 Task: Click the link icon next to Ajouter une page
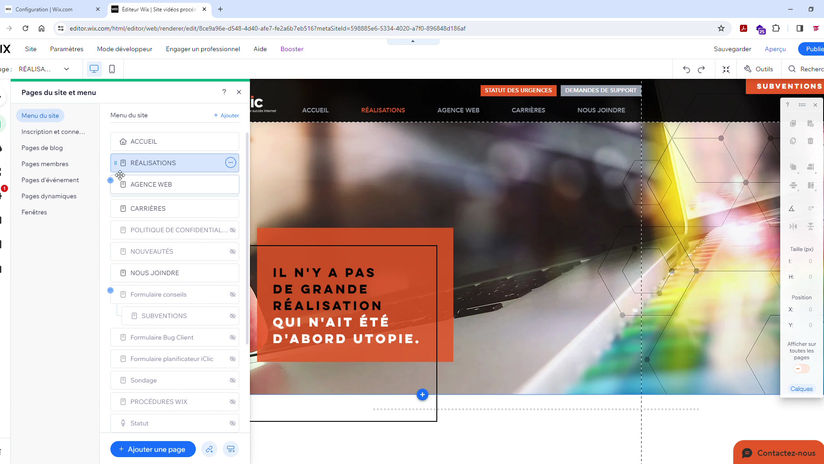click(209, 449)
